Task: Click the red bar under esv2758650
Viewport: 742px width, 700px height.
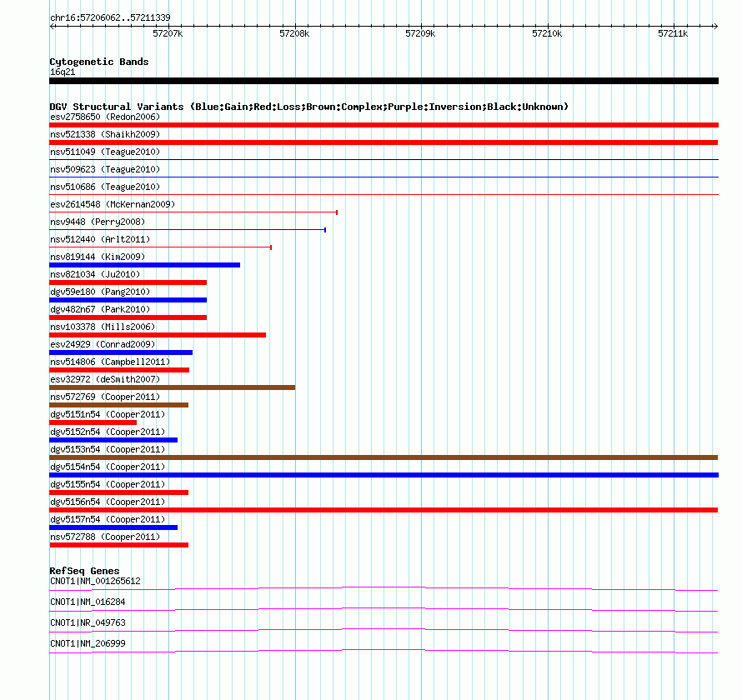Action: pyautogui.click(x=384, y=125)
